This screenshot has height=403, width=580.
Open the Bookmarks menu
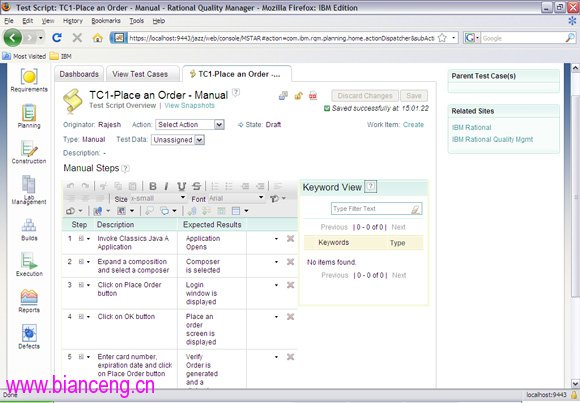tap(106, 21)
